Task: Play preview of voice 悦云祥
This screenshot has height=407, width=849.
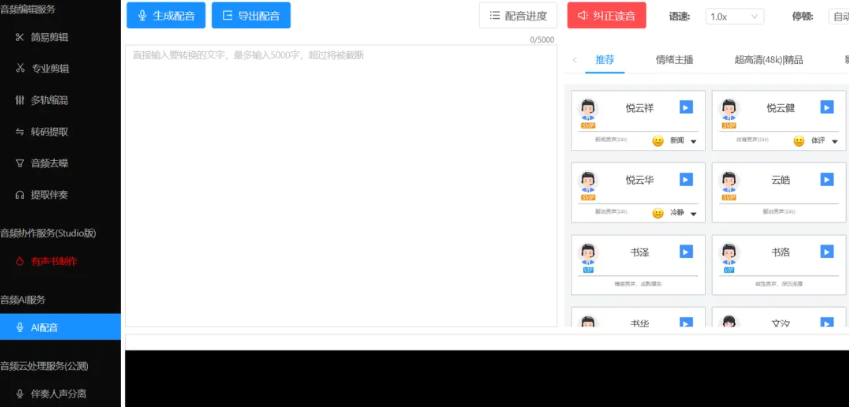Action: coord(686,107)
